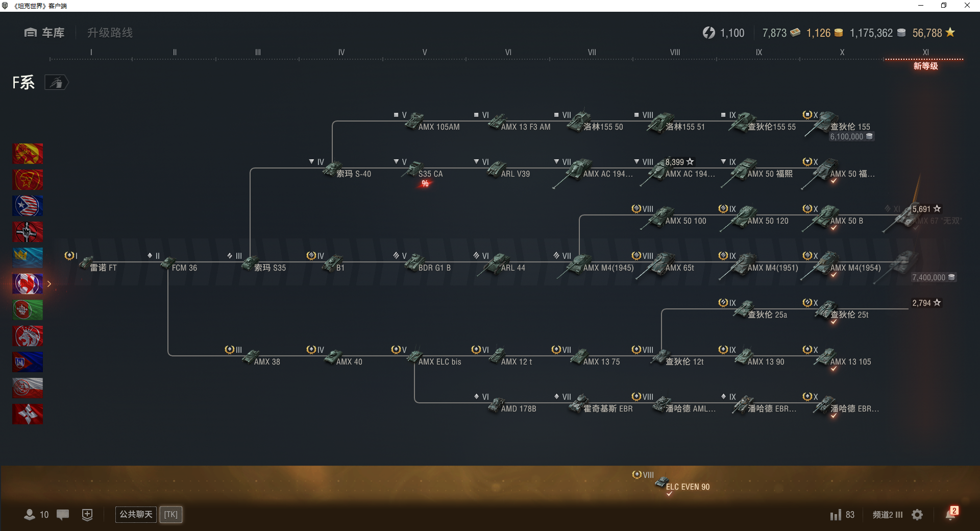Open the 升级路线 tech tree tab

[x=110, y=33]
